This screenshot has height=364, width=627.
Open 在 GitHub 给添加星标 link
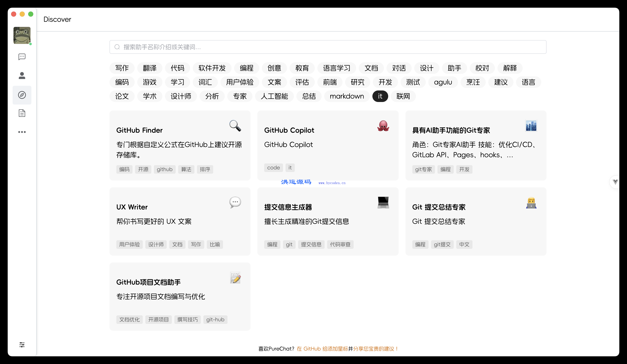(x=322, y=349)
